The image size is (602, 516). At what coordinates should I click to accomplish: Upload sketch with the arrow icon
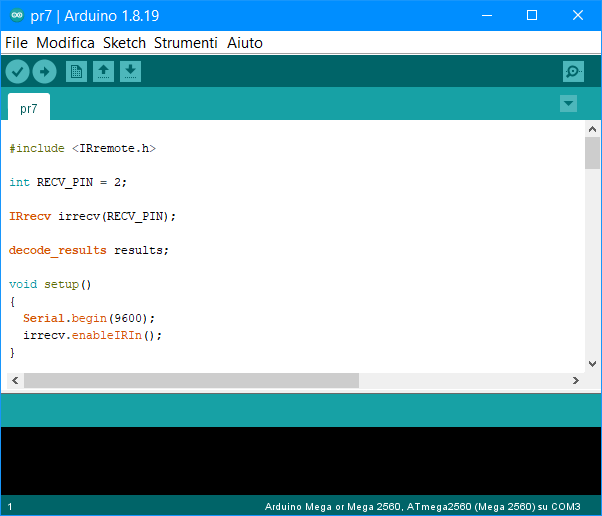pos(45,71)
